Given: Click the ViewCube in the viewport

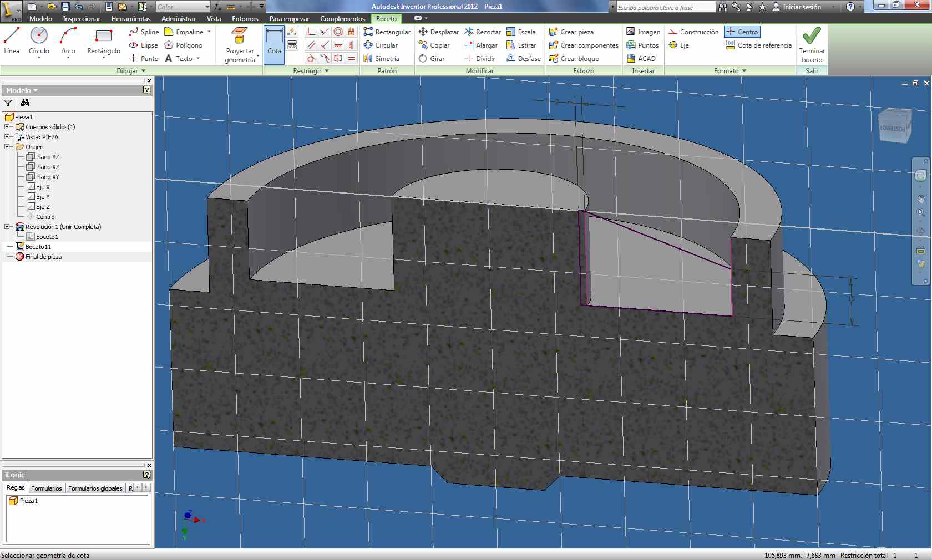Looking at the screenshot, I should click(894, 126).
